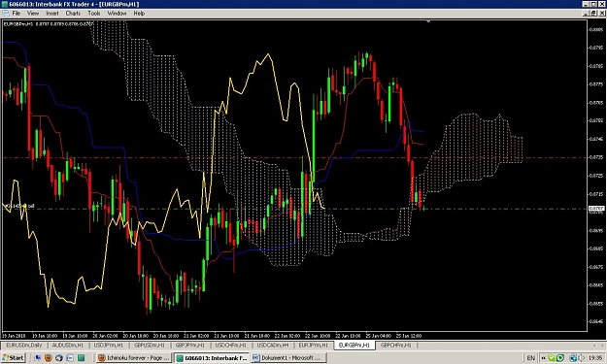Viewport: 607px width, 364px height.
Task: Launch Firefox from quick launch bar
Action: [x=49, y=358]
